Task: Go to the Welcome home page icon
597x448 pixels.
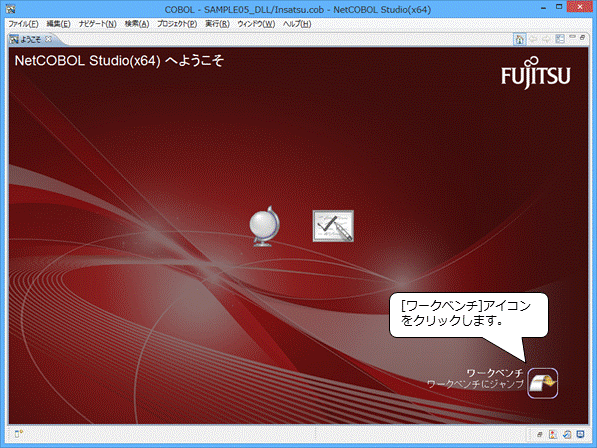Action: coord(519,39)
